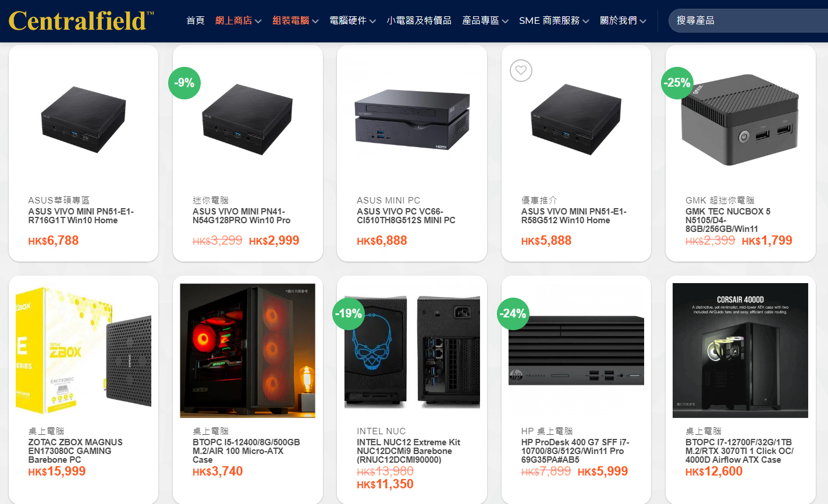Open the ZOTAC ZBOX MAGNUS product image
828x504 pixels.
pos(83,351)
